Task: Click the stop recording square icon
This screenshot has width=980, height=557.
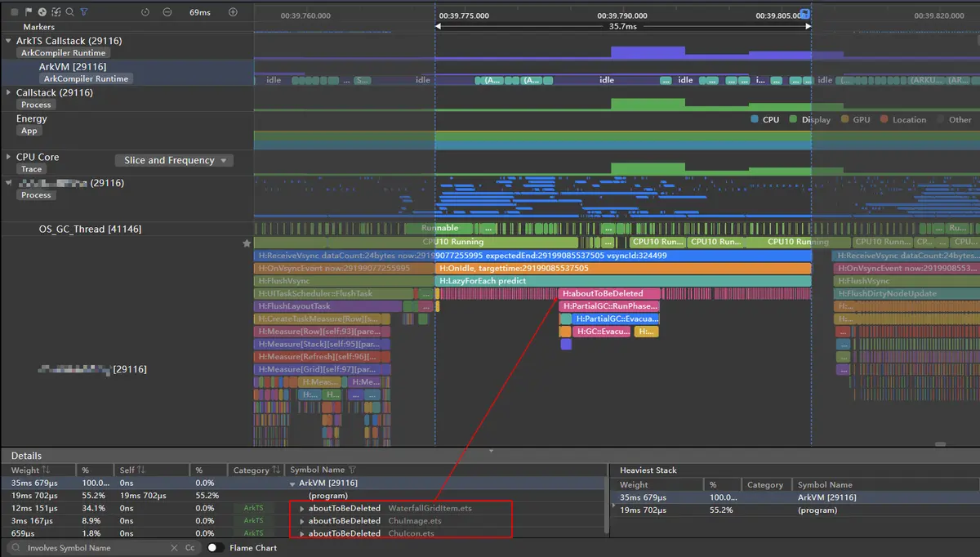Action: click(15, 12)
